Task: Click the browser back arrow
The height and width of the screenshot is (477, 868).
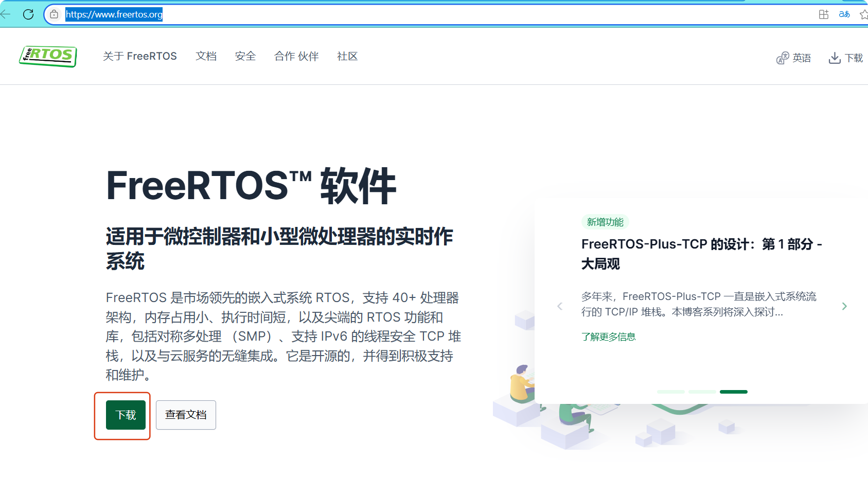Action: coord(5,14)
